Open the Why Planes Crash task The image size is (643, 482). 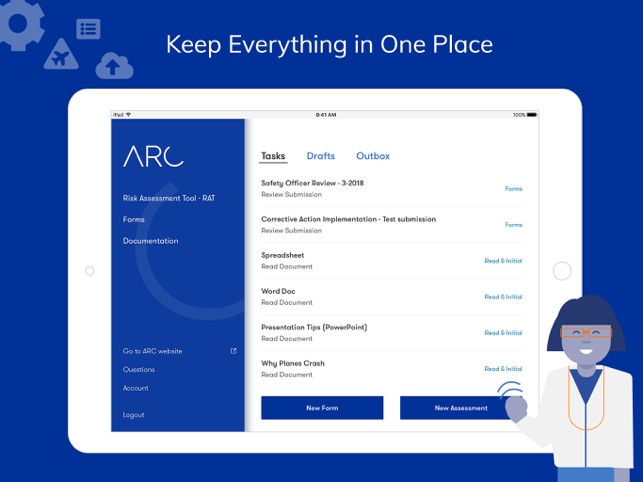392,368
